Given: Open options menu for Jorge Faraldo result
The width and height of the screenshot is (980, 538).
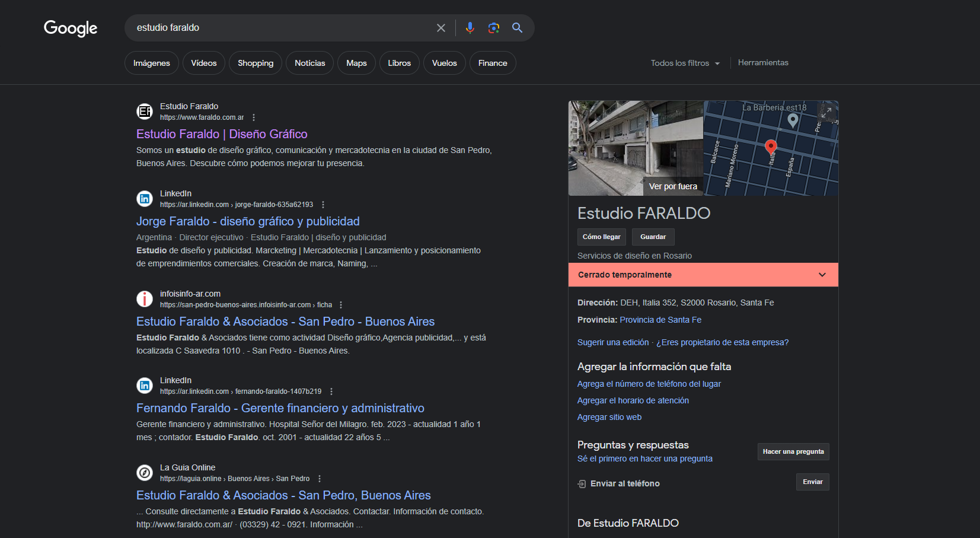Looking at the screenshot, I should (323, 205).
